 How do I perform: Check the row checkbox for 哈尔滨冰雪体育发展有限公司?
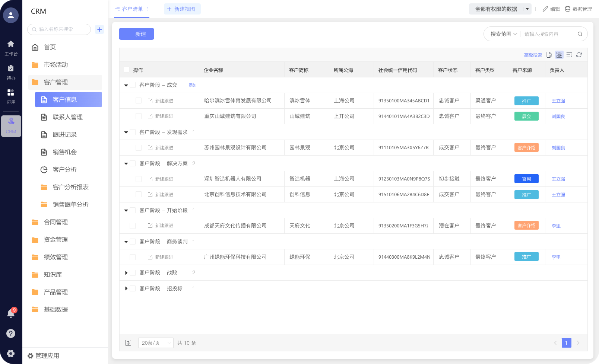(139, 100)
